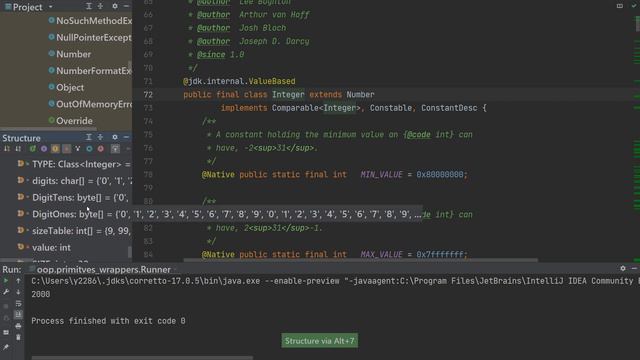Image resolution: width=640 pixels, height=360 pixels.
Task: Select value: int field in Structure
Action: point(44,247)
